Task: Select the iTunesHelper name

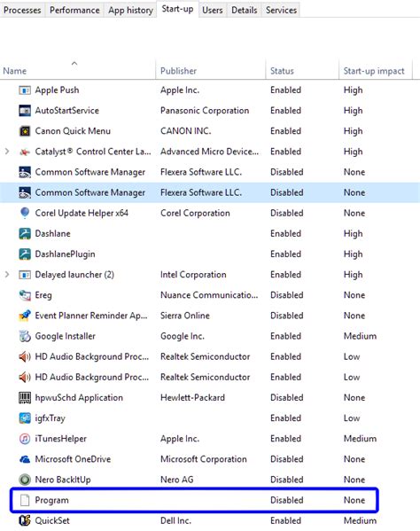Action: (61, 439)
